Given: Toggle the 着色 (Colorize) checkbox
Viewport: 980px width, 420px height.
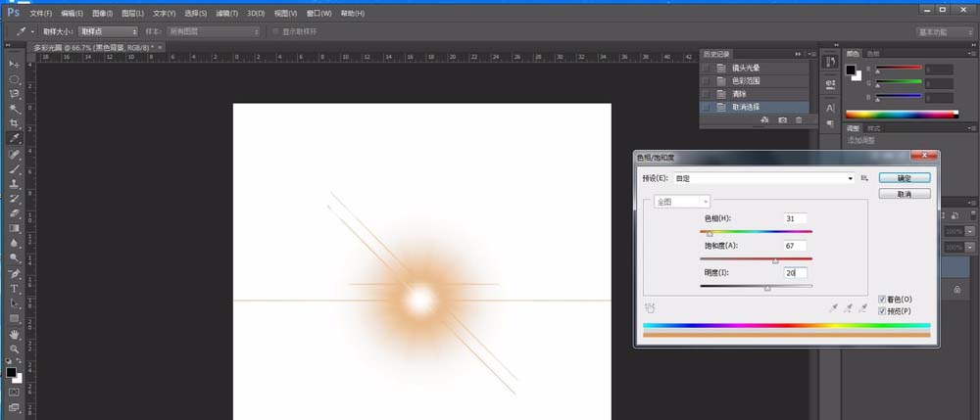Looking at the screenshot, I should [x=883, y=299].
